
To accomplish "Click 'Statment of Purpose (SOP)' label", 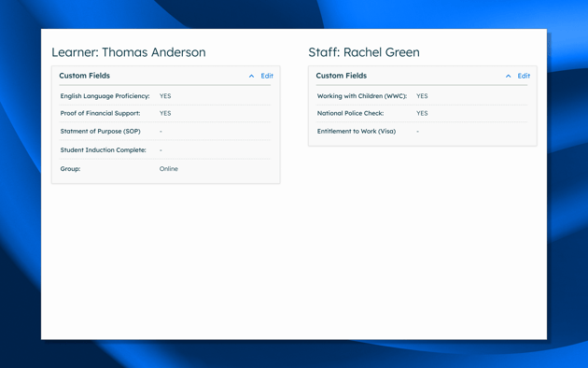I will click(101, 132).
